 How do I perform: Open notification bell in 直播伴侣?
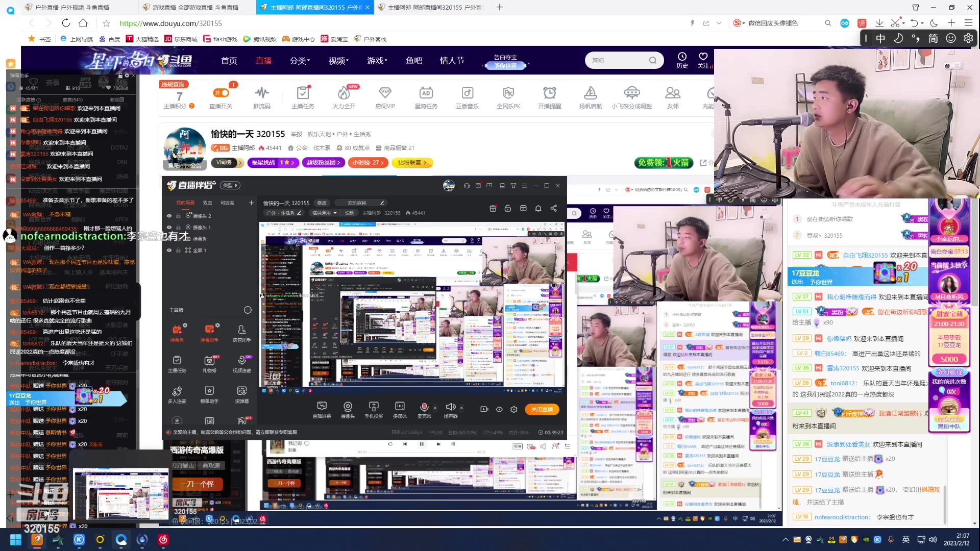coord(538,208)
